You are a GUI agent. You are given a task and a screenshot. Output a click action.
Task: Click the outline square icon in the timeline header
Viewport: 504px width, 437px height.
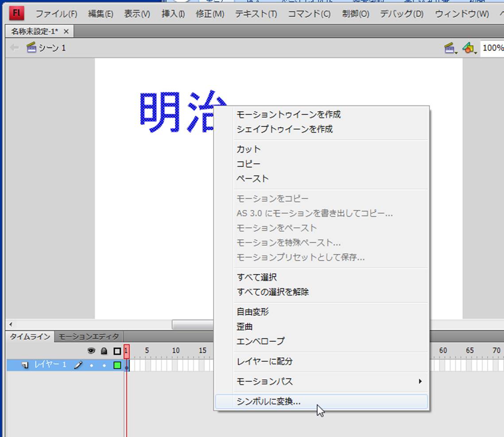pyautogui.click(x=117, y=351)
